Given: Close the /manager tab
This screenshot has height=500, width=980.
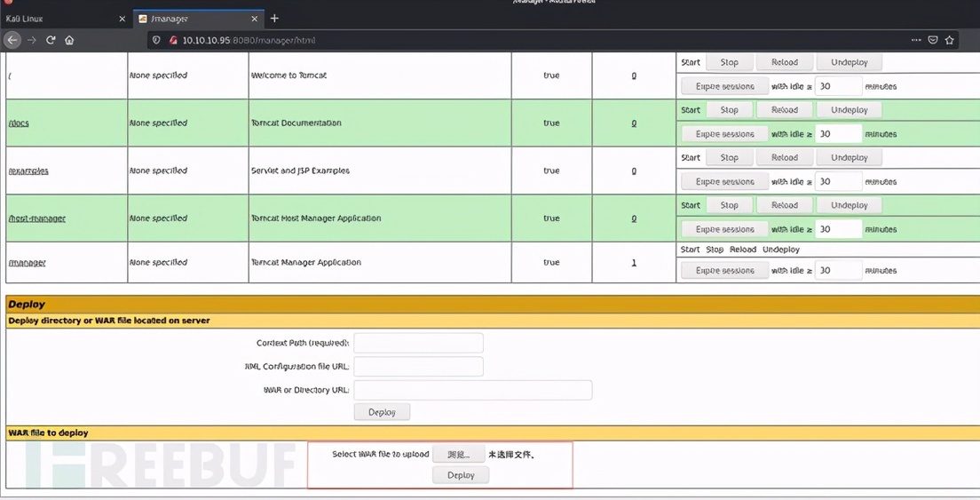Looking at the screenshot, I should [x=255, y=19].
